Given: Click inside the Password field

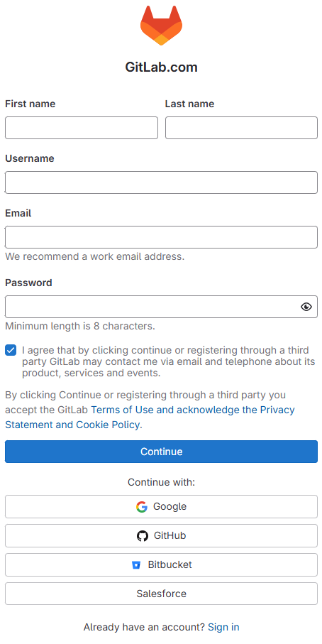Looking at the screenshot, I should 152,307.
